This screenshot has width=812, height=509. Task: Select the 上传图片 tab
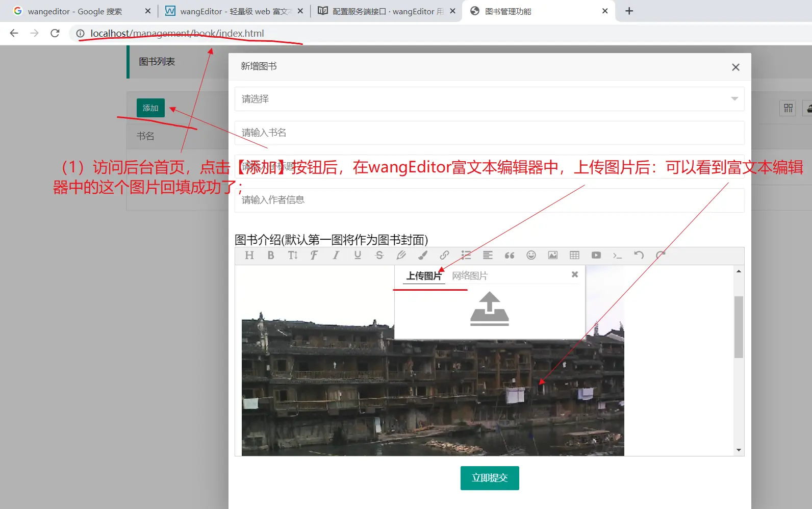pos(423,276)
